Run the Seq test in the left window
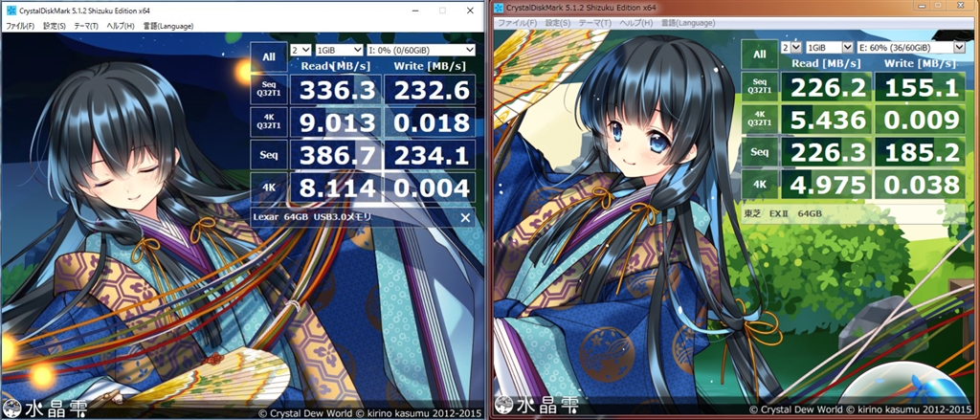Screen dimensions: 980x420 pyautogui.click(x=269, y=154)
